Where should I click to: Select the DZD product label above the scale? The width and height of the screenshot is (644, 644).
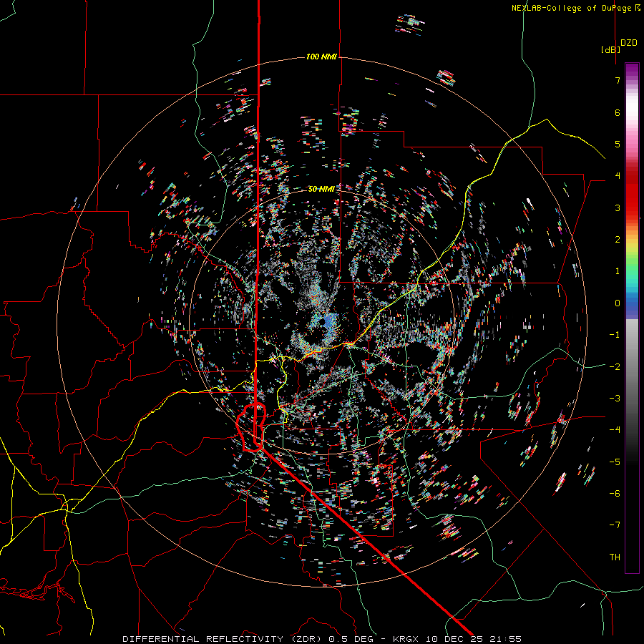coord(629,43)
